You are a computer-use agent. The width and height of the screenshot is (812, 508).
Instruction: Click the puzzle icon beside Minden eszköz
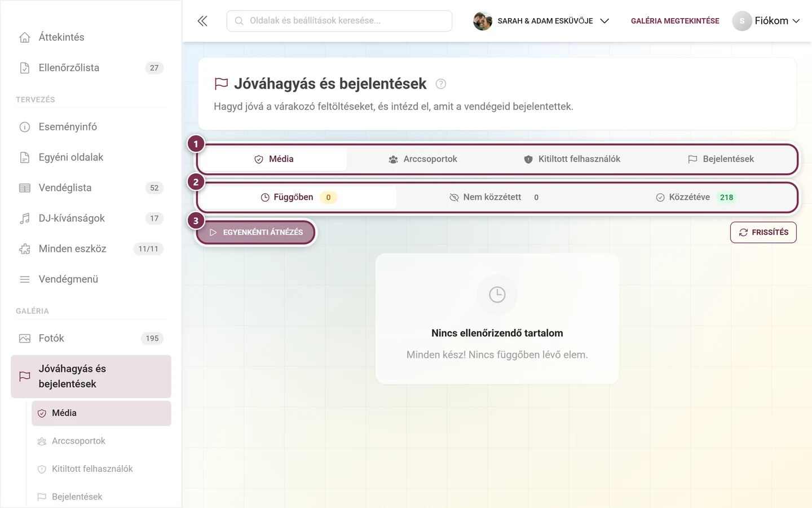(25, 249)
